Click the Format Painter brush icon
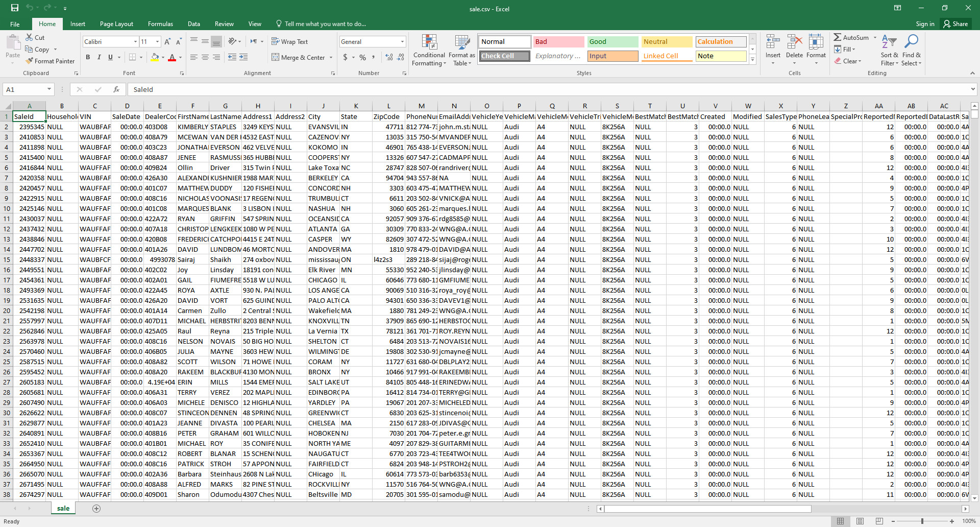The width and height of the screenshot is (980, 527). coord(29,61)
